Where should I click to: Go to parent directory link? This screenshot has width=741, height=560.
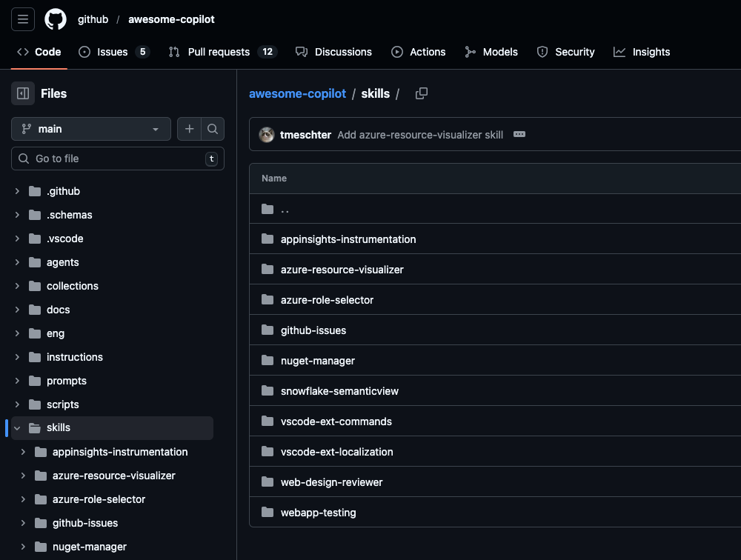(285, 210)
